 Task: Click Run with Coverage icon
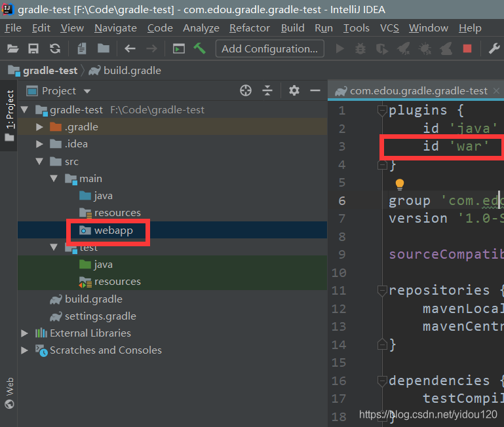point(382,49)
